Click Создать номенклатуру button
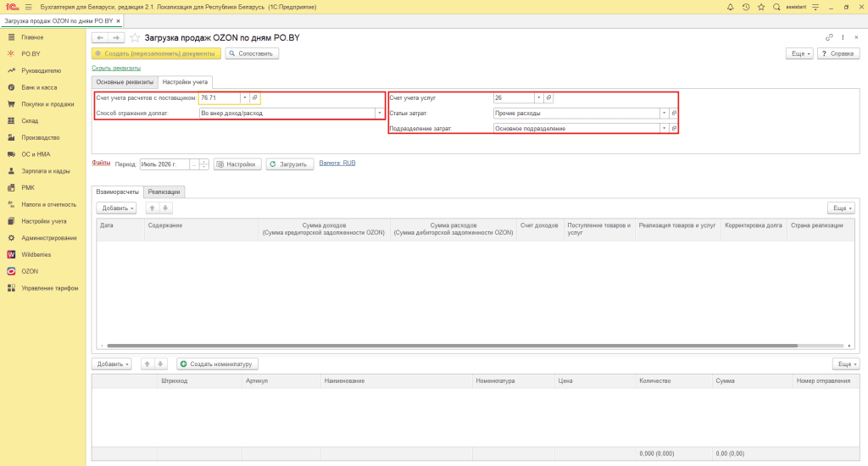Screen dimensions: 868x466 (x=218, y=364)
